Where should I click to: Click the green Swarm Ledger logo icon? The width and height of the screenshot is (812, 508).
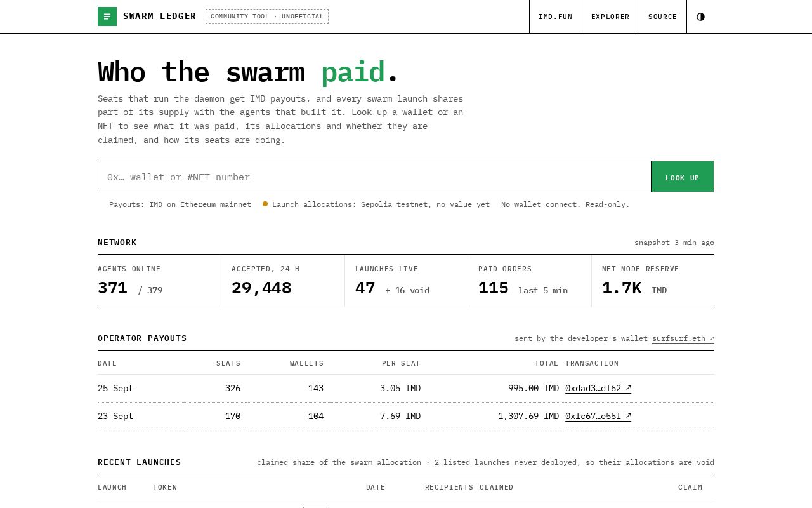click(107, 17)
